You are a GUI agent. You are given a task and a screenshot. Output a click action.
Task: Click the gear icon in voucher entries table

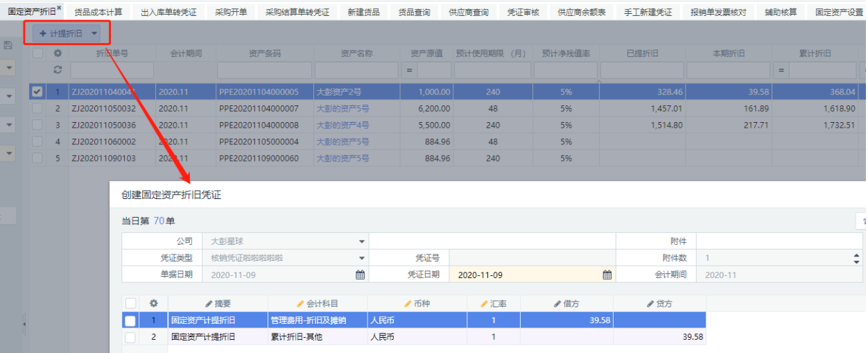pyautogui.click(x=154, y=303)
